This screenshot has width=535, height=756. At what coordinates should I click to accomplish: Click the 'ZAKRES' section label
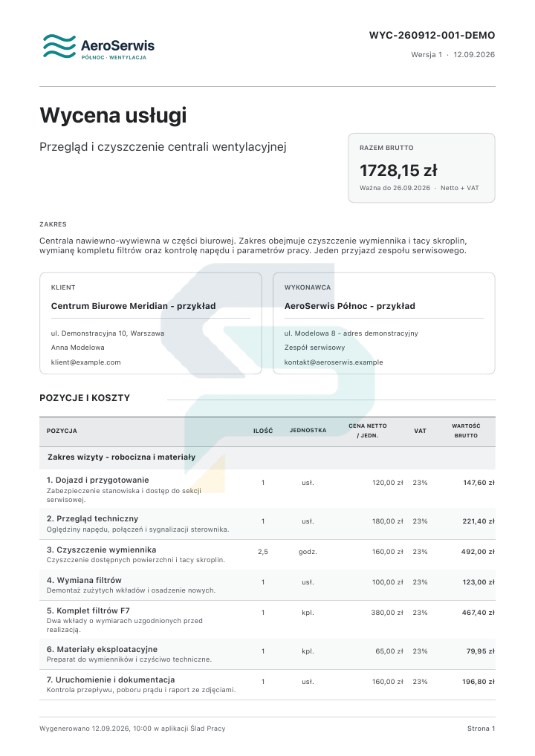[x=53, y=224]
